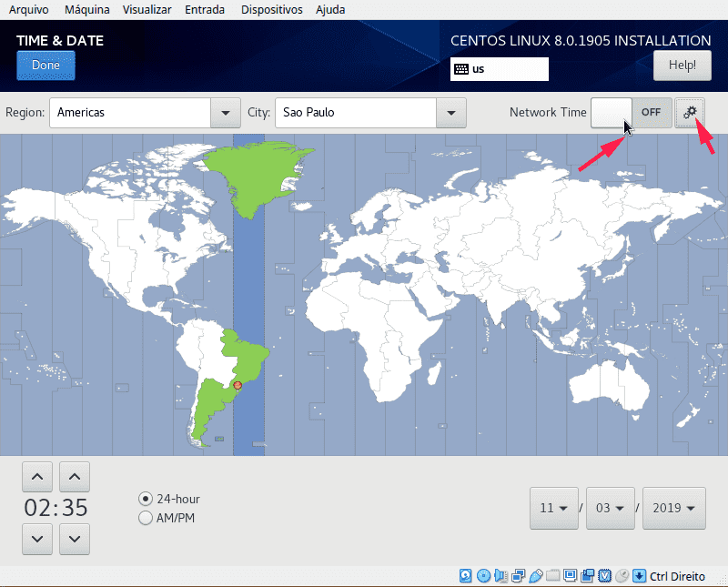
Task: Click VirtualBox virtualization 'V' chip icon
Action: tap(604, 576)
